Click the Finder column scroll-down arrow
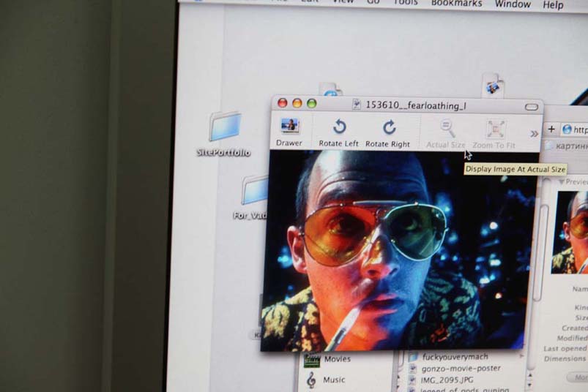 tap(530, 385)
